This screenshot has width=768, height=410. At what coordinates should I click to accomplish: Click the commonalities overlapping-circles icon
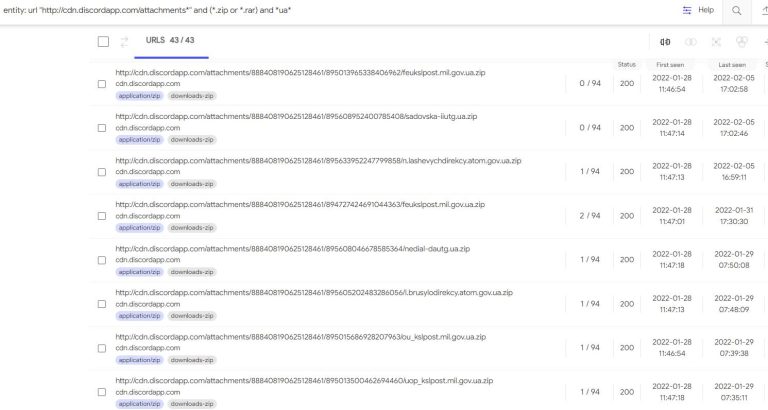tap(691, 42)
